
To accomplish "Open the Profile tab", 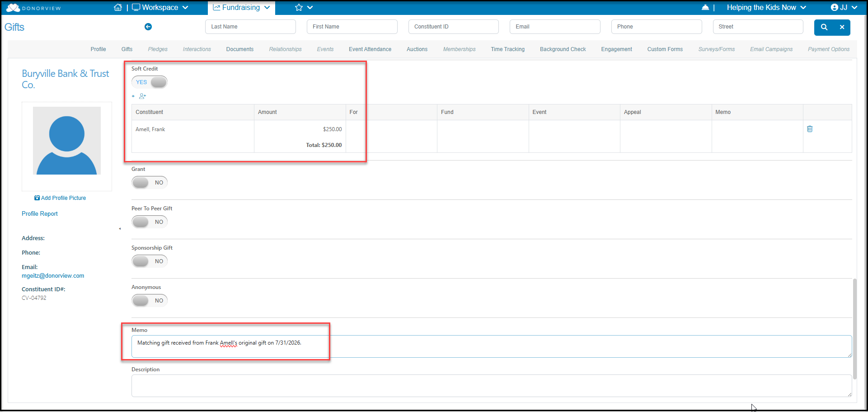I will [x=98, y=49].
